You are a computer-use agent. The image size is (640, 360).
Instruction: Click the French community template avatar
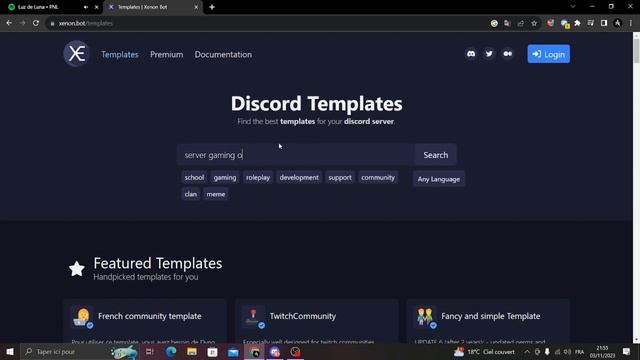(82, 317)
